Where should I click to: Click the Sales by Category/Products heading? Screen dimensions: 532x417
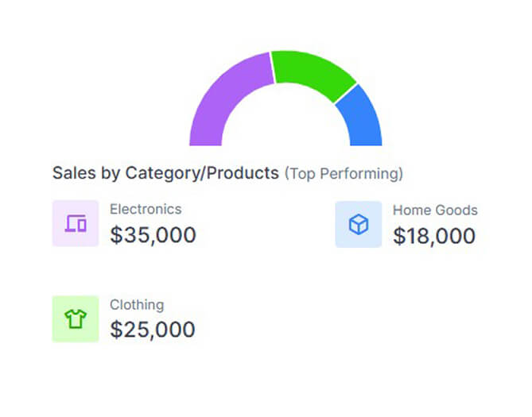coord(165,172)
